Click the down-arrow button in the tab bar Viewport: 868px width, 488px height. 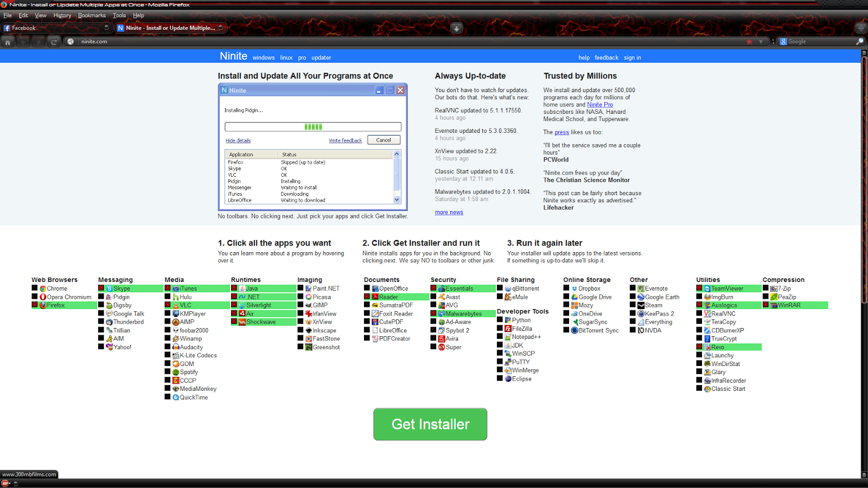point(457,28)
